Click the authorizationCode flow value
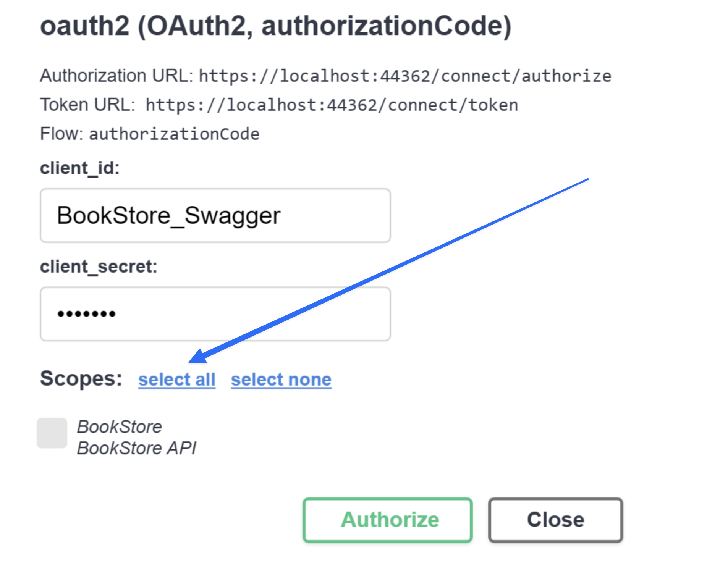The width and height of the screenshot is (728, 575). coord(174,134)
